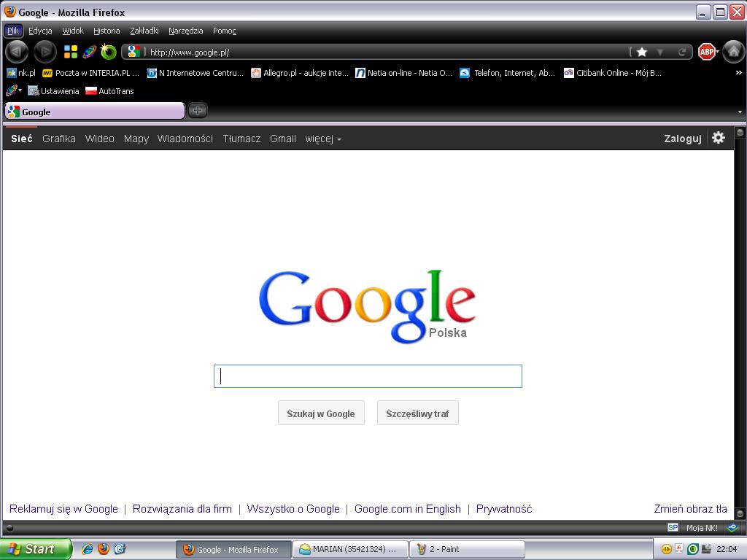The height and width of the screenshot is (560, 747).
Task: Open the four colored squares toolbar icon
Action: click(x=71, y=52)
